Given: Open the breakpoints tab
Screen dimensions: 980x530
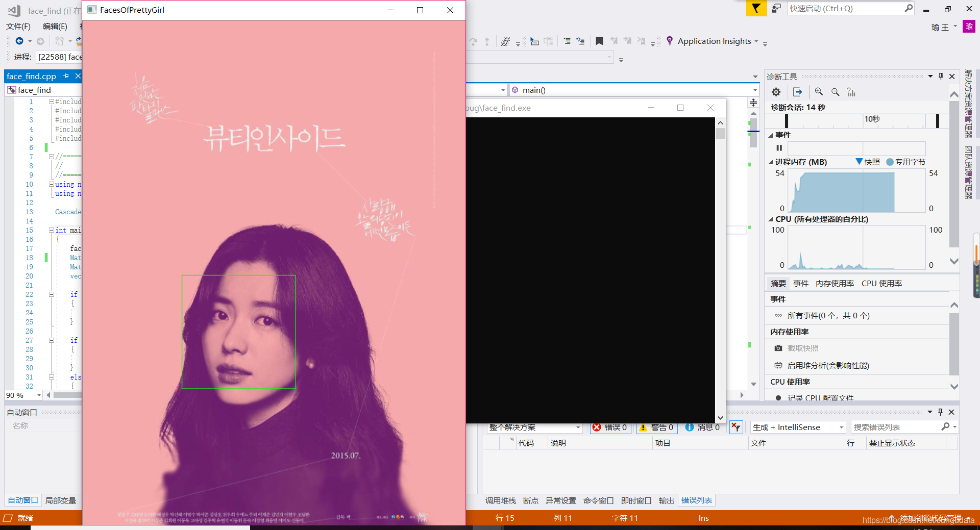Looking at the screenshot, I should (x=531, y=500).
